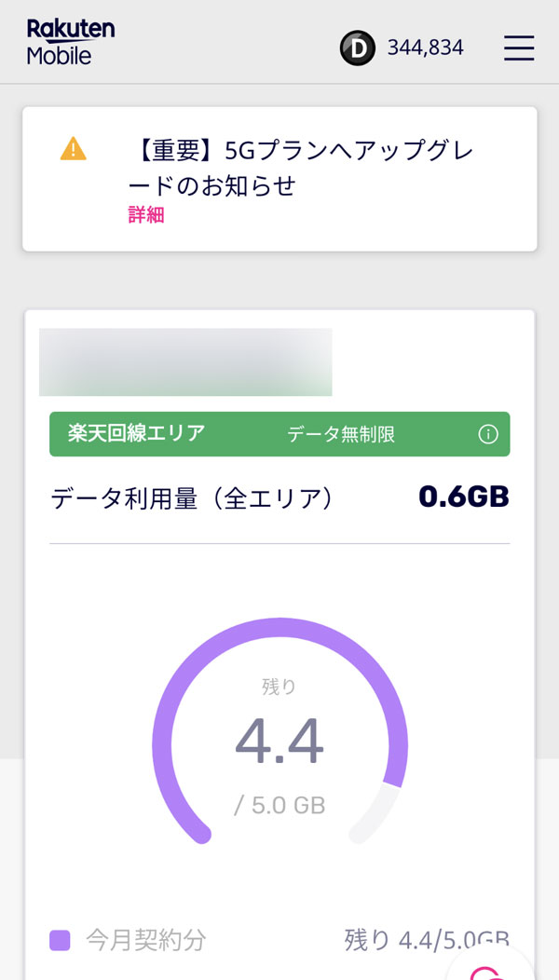Click the black D point rank icon
The image size is (559, 980).
[x=357, y=48]
